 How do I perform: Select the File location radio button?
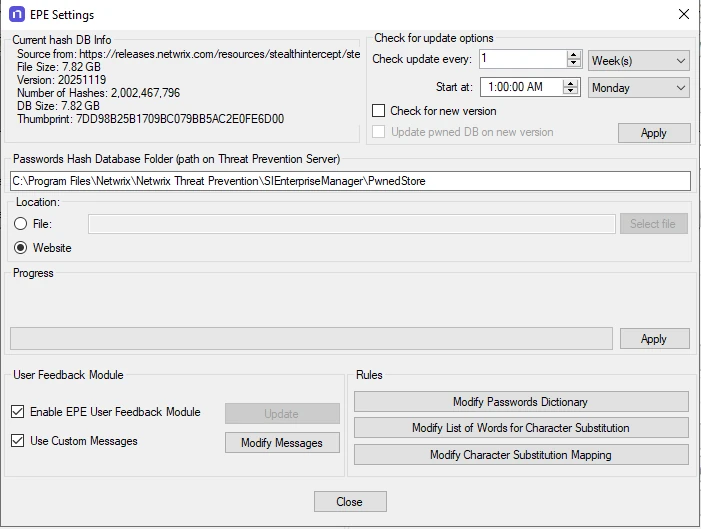pyautogui.click(x=20, y=224)
